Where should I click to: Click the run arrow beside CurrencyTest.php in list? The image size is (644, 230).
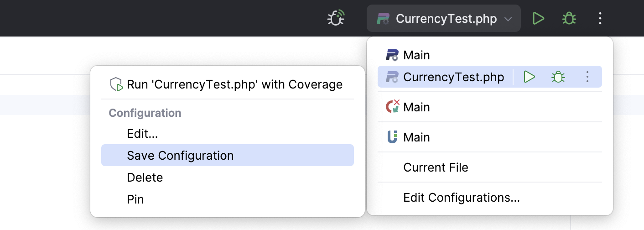(529, 77)
